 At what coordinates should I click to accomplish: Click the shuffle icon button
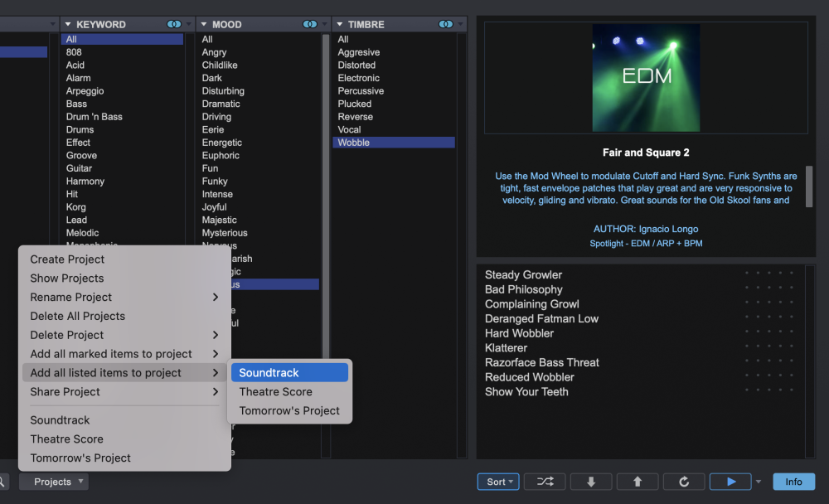point(545,482)
